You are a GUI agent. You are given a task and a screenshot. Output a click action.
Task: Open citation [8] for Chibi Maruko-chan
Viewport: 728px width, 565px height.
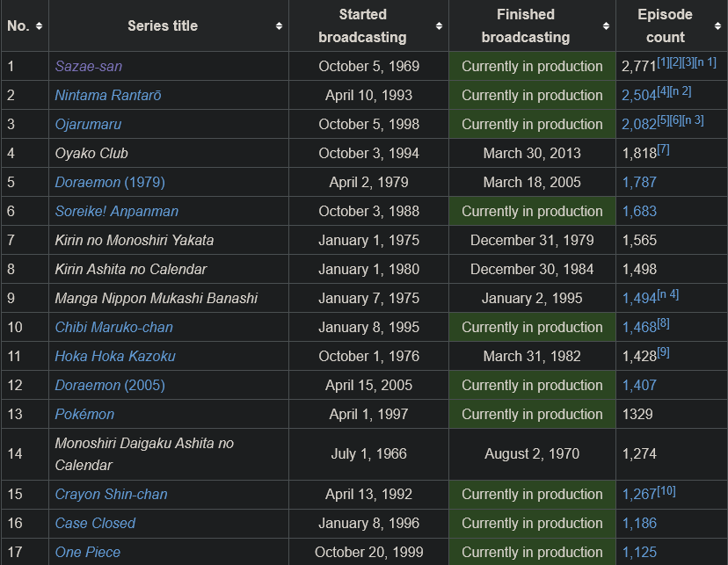664,323
